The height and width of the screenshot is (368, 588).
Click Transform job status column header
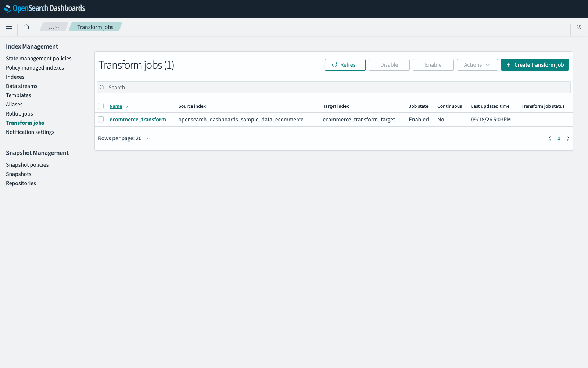[543, 106]
